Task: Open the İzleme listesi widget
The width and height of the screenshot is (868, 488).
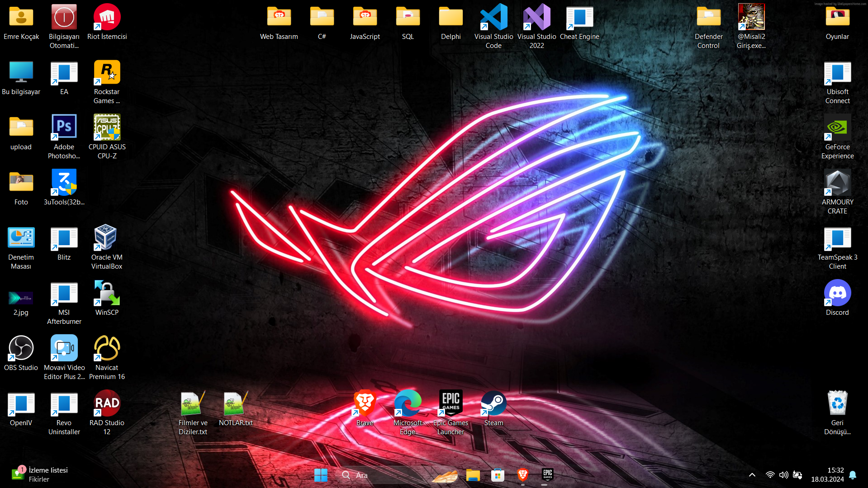Action: (40, 475)
